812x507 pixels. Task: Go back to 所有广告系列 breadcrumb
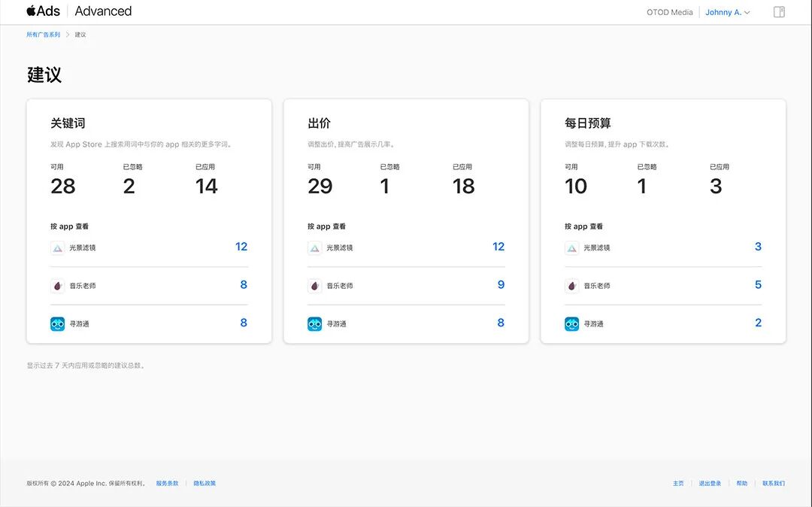point(44,35)
